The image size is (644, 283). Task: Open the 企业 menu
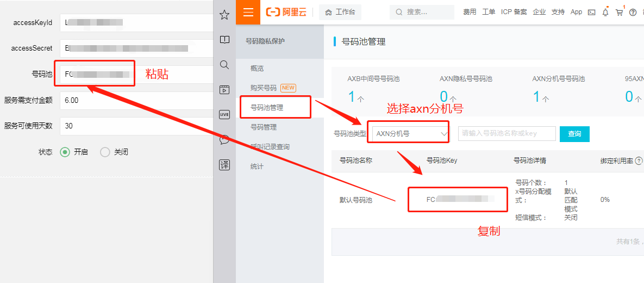click(539, 12)
